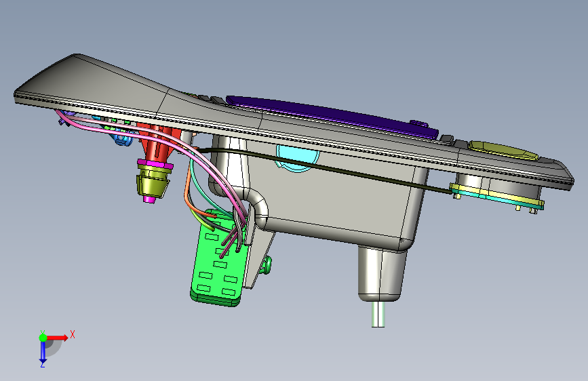Select the yellow and cyan round disk at right
Image resolution: width=588 pixels, height=381 pixels.
tap(497, 196)
